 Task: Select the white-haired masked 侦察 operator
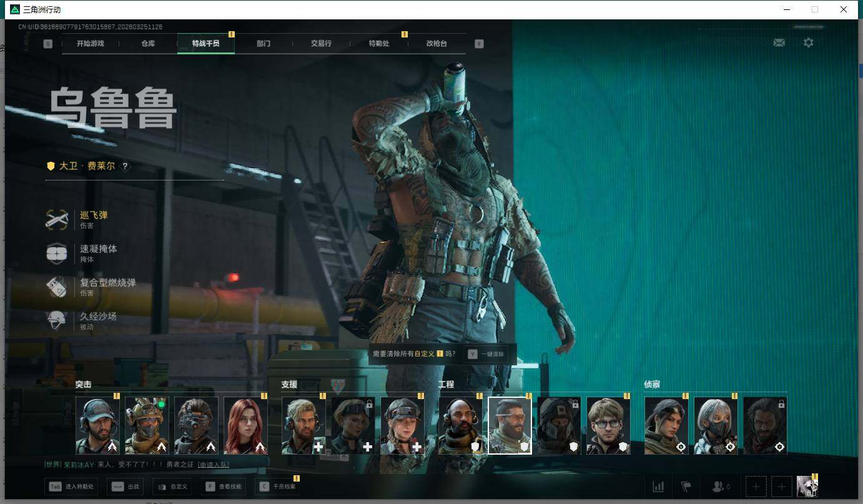pyautogui.click(x=716, y=425)
